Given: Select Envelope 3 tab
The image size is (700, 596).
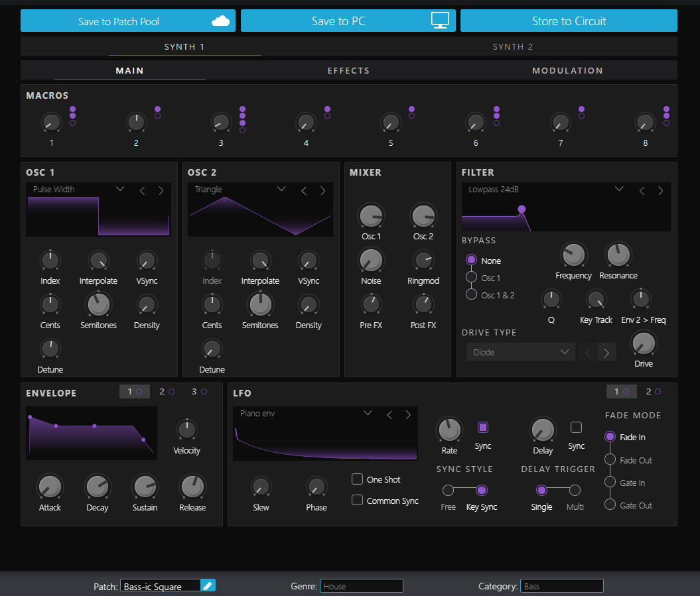Looking at the screenshot, I should coord(199,392).
